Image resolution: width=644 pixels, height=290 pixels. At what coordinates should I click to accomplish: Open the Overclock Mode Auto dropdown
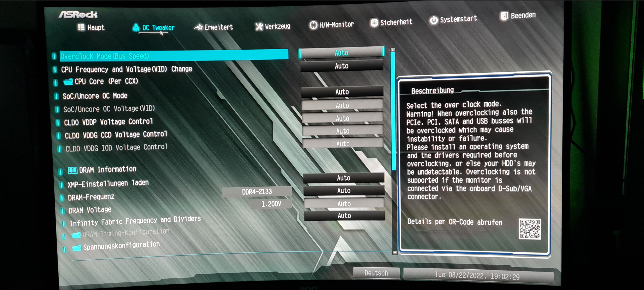pos(341,53)
